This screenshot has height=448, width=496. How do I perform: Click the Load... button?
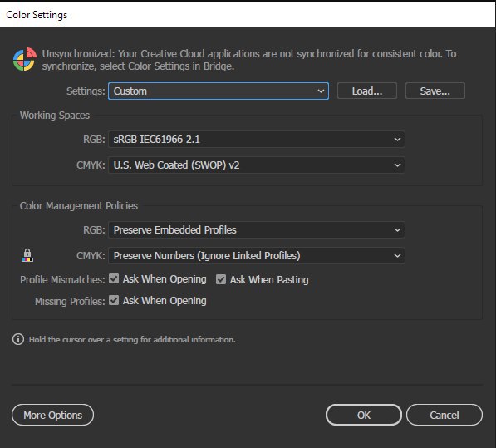coord(367,91)
